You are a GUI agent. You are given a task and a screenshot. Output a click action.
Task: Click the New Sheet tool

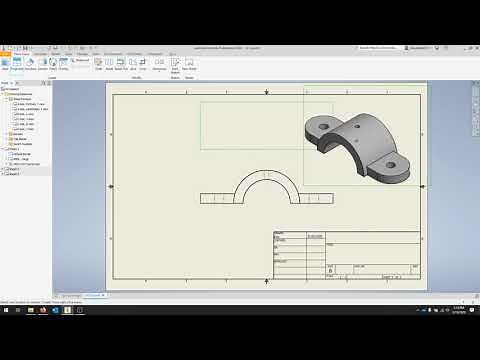189,64
